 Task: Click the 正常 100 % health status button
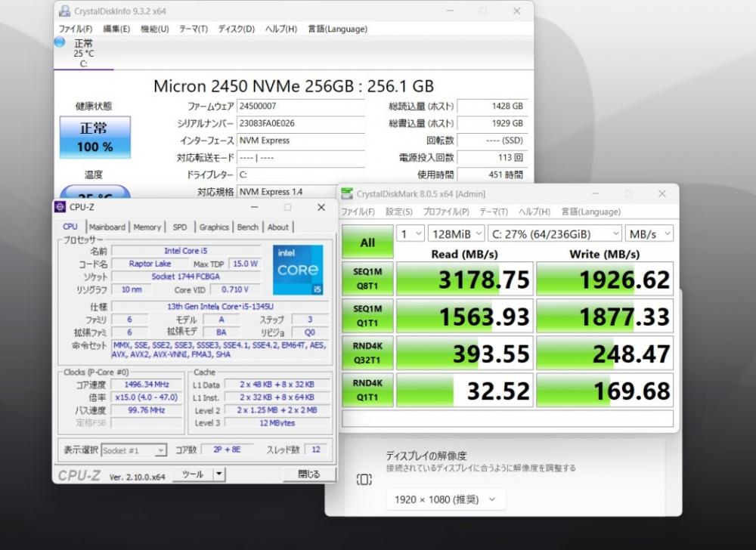point(95,137)
